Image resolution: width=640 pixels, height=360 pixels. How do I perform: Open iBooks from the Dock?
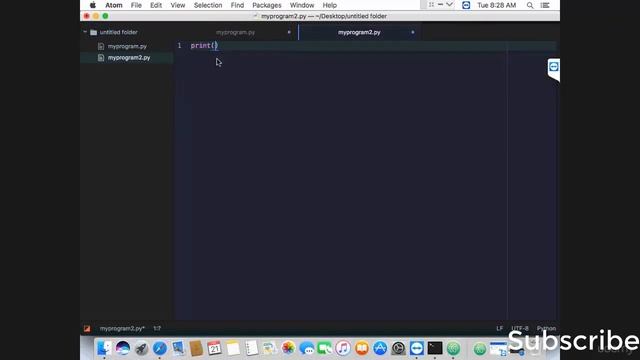[x=362, y=348]
